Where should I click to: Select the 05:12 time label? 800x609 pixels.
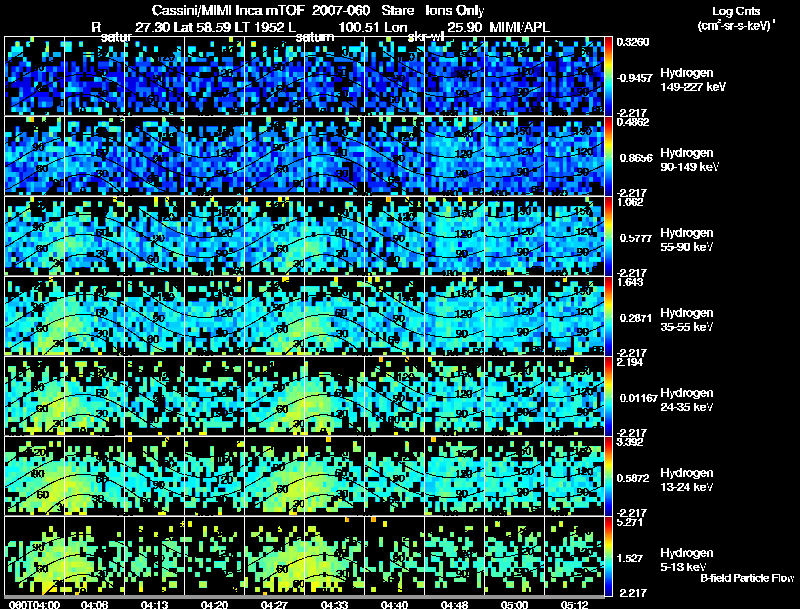click(x=574, y=605)
